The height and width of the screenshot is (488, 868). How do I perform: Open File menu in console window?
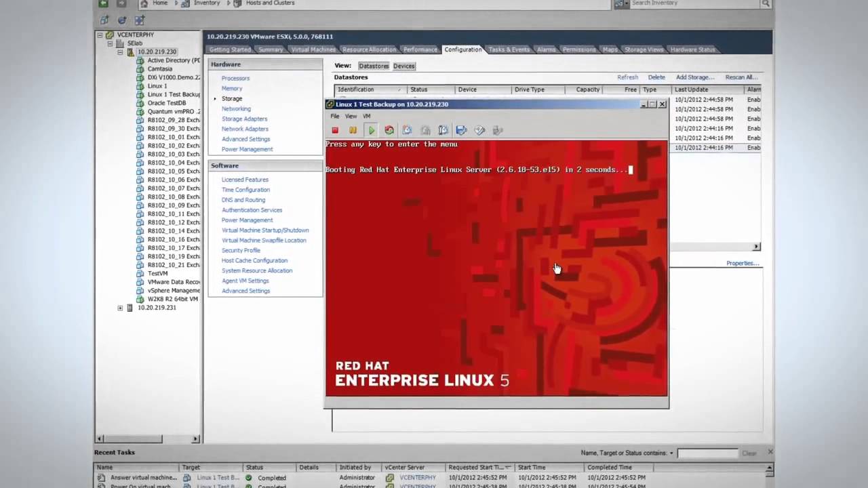point(335,117)
